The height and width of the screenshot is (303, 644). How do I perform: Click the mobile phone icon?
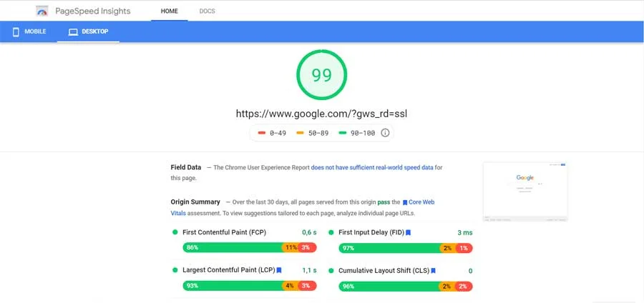click(16, 32)
